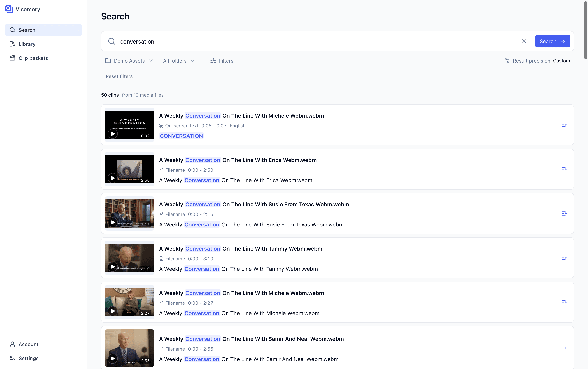Add Tammy clip to basket icon
This screenshot has height=369, width=588.
[x=564, y=258]
